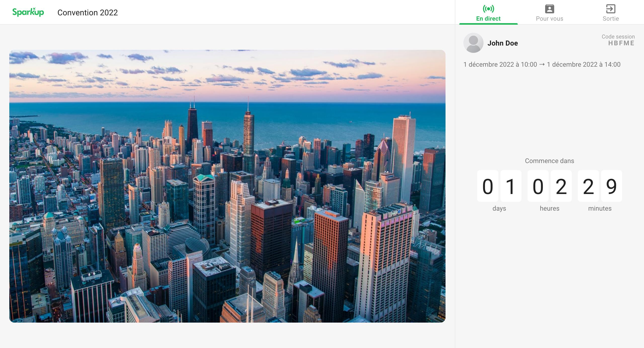Viewport: 644px width, 348px height.
Task: Click the heures label under countdown
Action: click(549, 208)
